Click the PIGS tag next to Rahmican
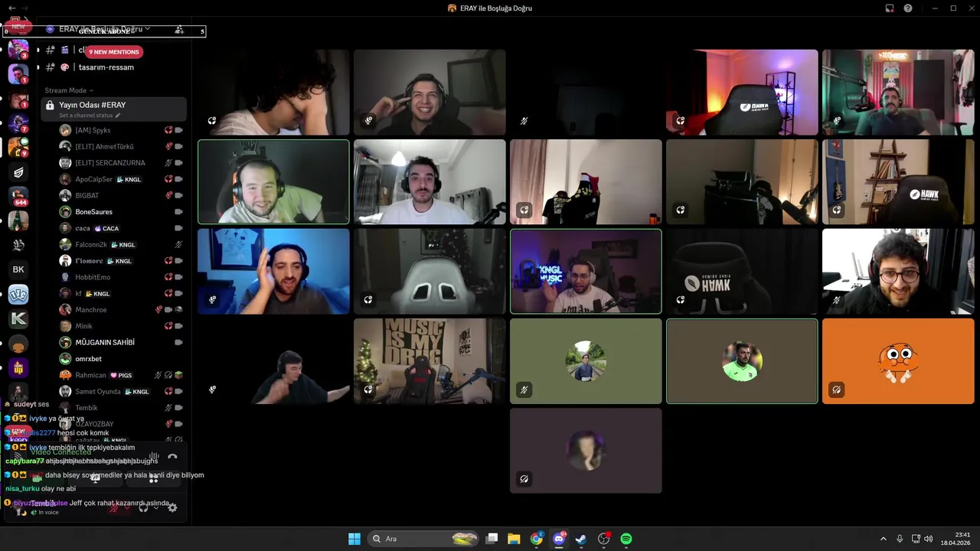 tap(121, 376)
